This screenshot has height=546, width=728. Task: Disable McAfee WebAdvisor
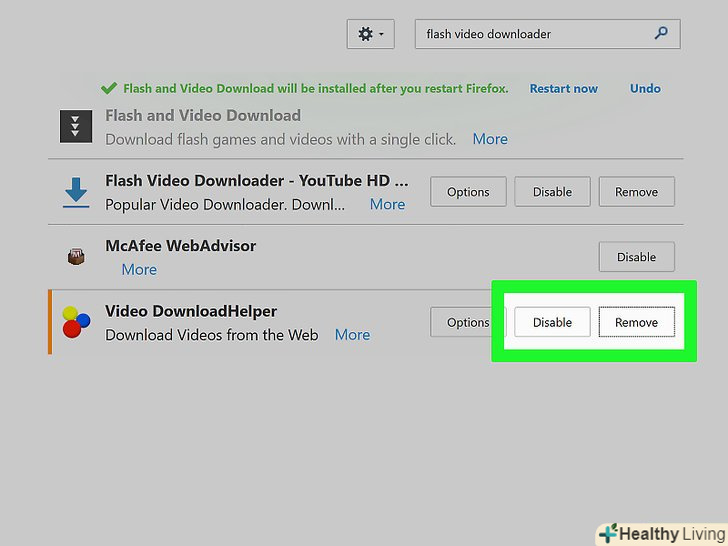[636, 257]
